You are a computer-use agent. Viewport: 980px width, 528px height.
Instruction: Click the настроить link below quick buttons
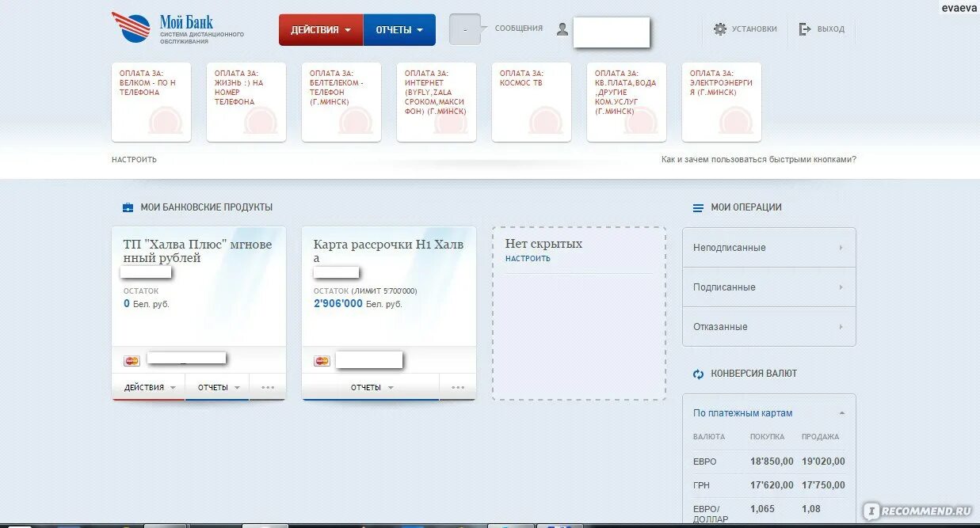(x=134, y=159)
